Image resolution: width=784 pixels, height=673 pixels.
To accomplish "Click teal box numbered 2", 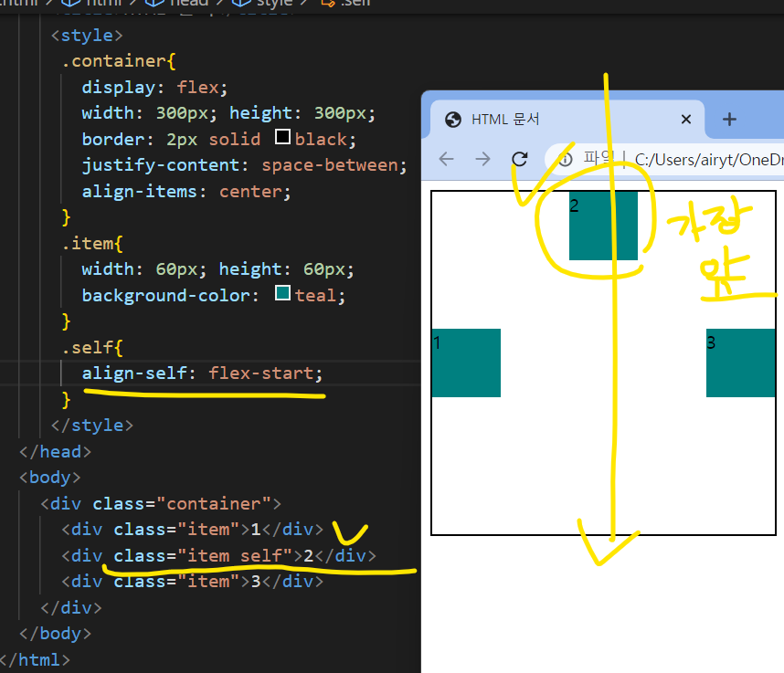I will click(x=603, y=226).
